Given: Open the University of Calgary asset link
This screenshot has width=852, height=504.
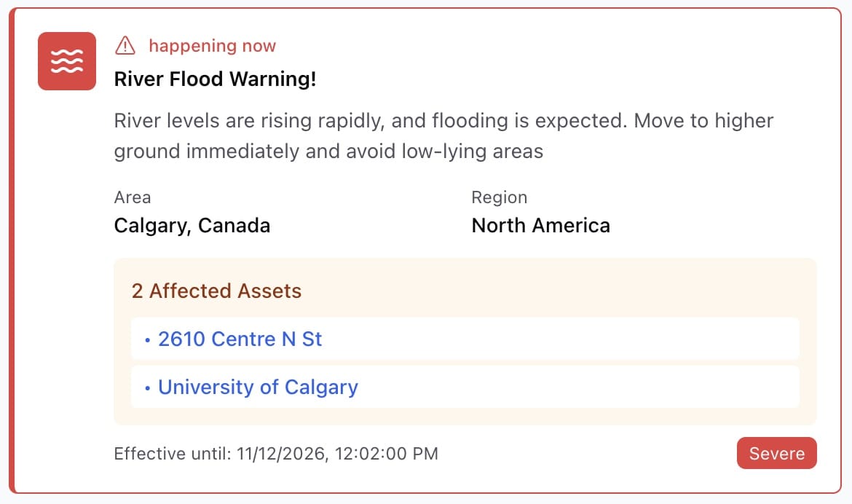Looking at the screenshot, I should (x=258, y=387).
